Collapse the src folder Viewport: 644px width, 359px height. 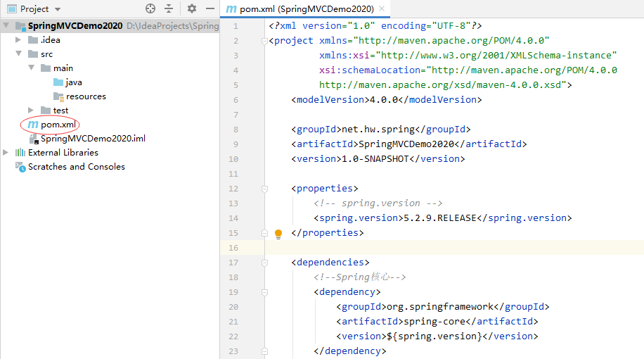pos(19,54)
